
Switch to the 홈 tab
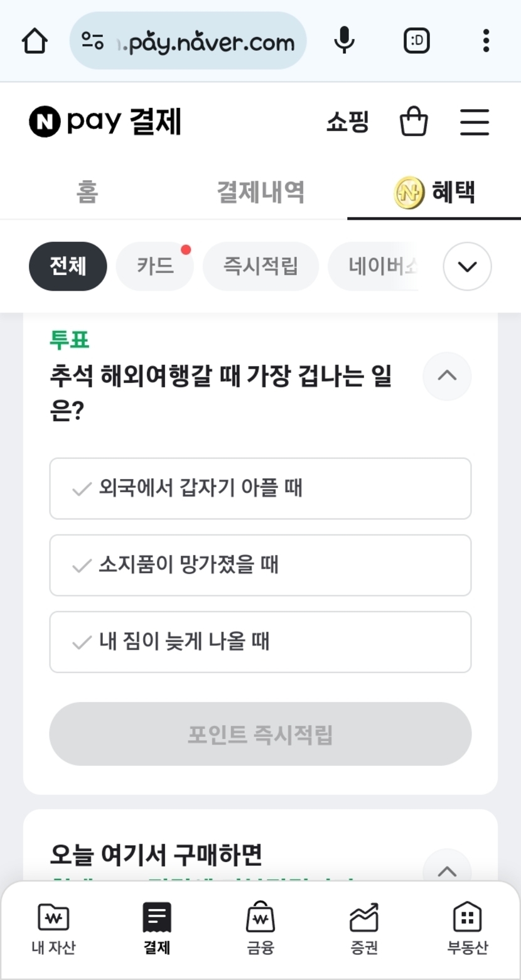87,192
